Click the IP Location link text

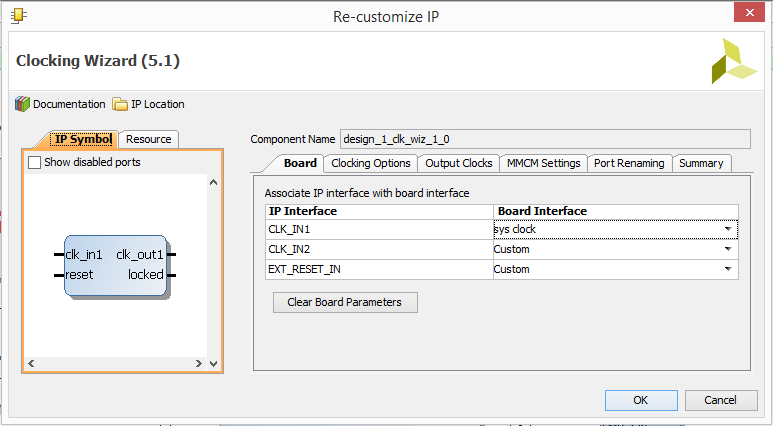pyautogui.click(x=158, y=105)
